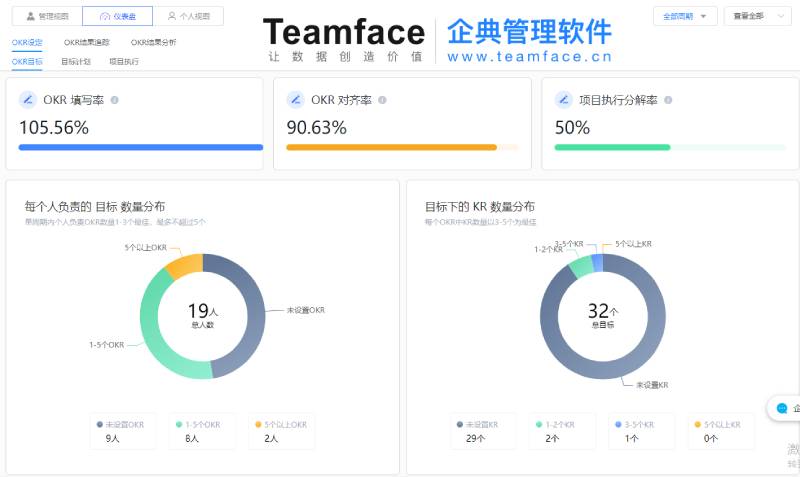Show the info tooltip for OKR 填写率

point(114,100)
